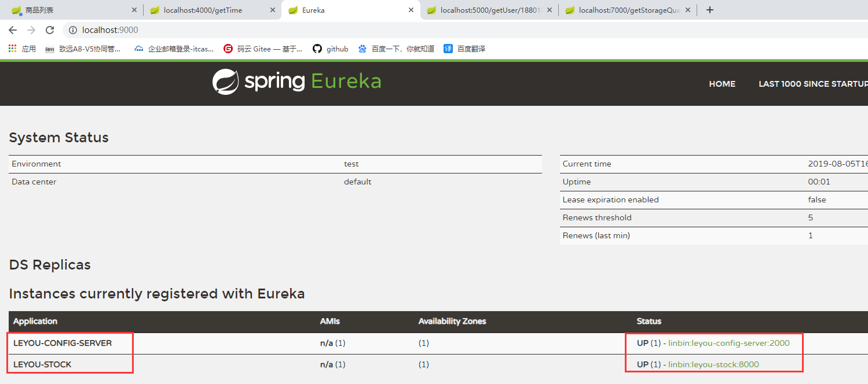The image size is (868, 384).
Task: Open LAST 1000 SINCE STARTUP page
Action: (813, 84)
